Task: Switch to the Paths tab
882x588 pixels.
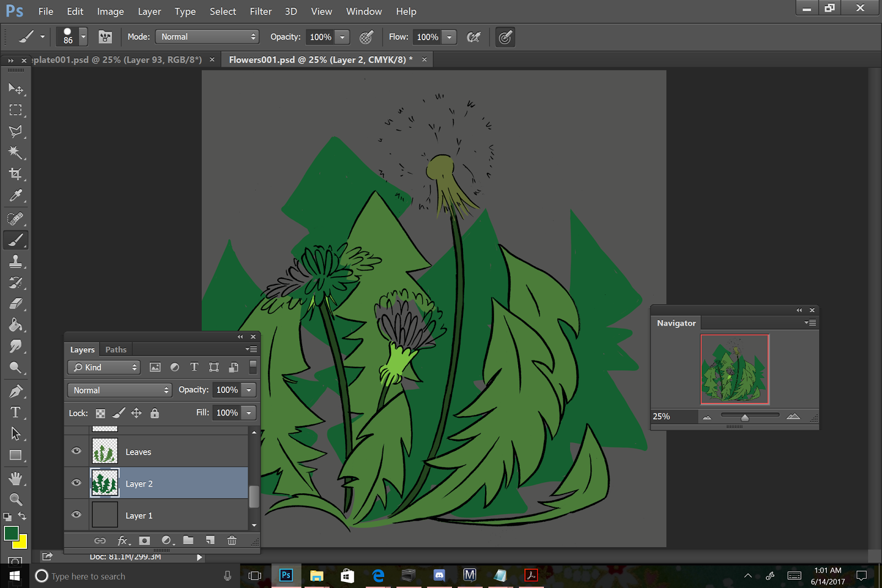Action: tap(116, 349)
